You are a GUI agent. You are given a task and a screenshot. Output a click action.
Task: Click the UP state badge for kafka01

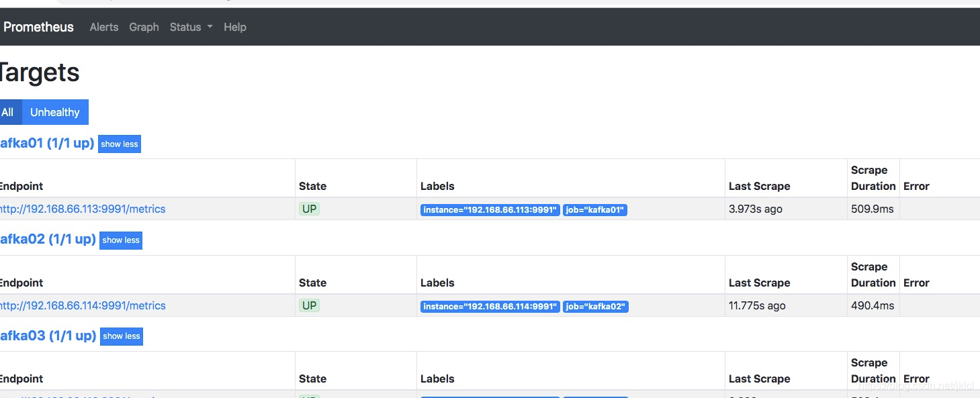tap(309, 209)
